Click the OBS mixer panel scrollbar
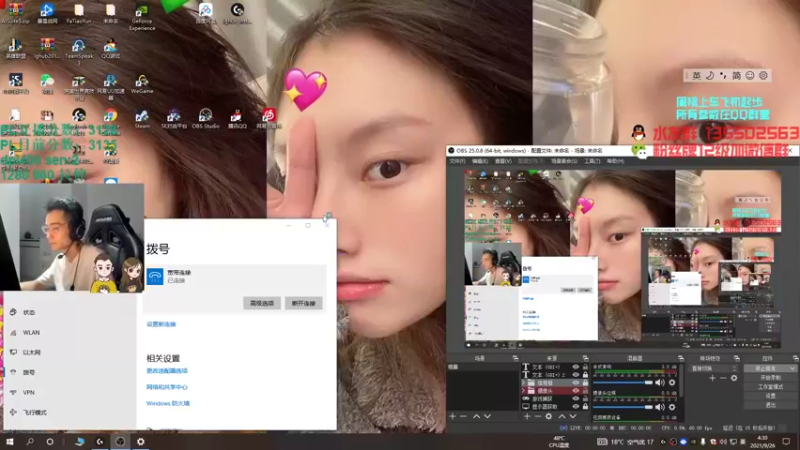The height and width of the screenshot is (450, 800). (x=682, y=380)
